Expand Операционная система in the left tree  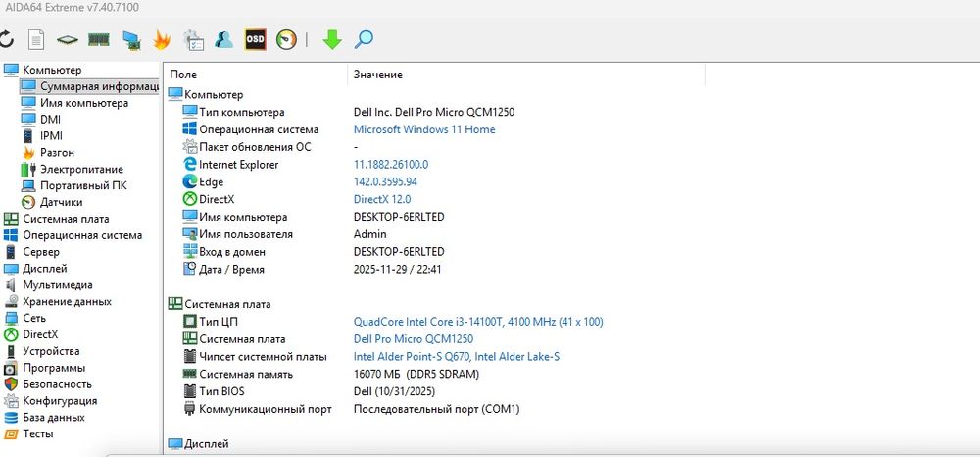[x=82, y=235]
